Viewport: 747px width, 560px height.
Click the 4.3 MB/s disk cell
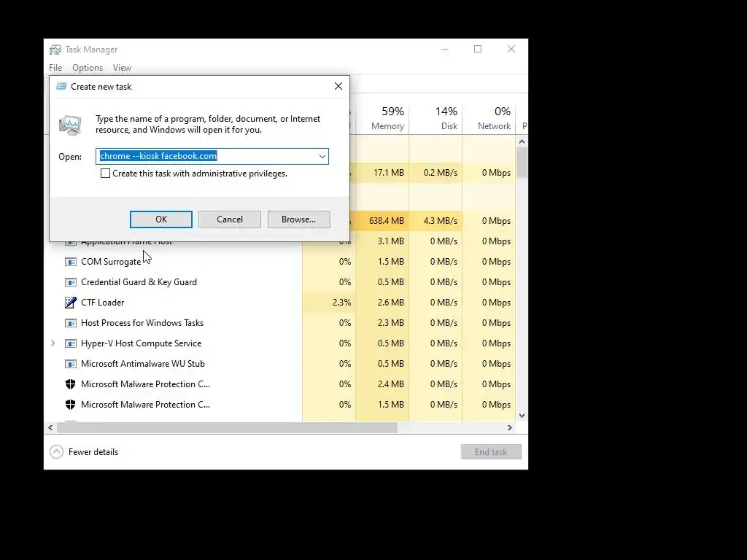coord(436,220)
